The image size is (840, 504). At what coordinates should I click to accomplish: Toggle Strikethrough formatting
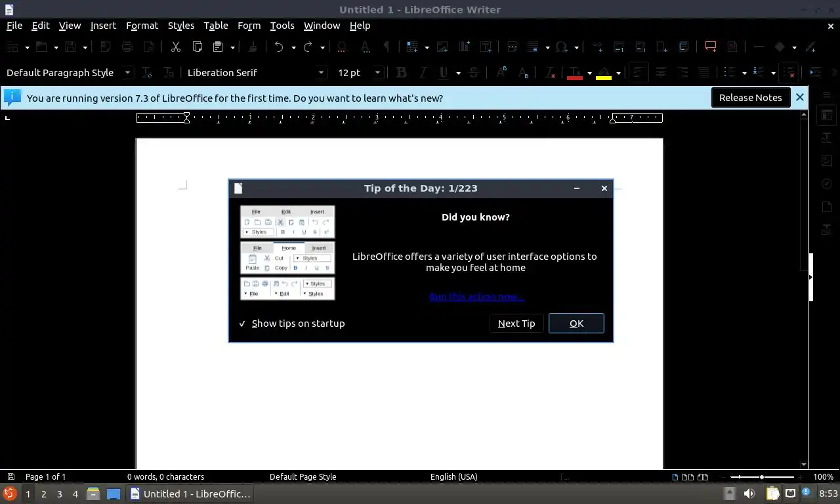tap(474, 72)
